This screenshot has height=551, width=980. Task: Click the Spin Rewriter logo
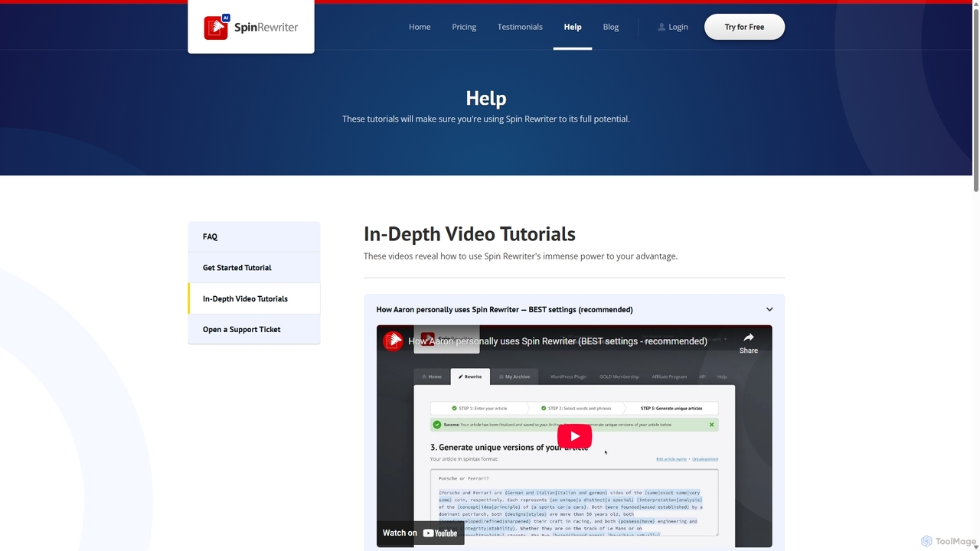point(250,27)
